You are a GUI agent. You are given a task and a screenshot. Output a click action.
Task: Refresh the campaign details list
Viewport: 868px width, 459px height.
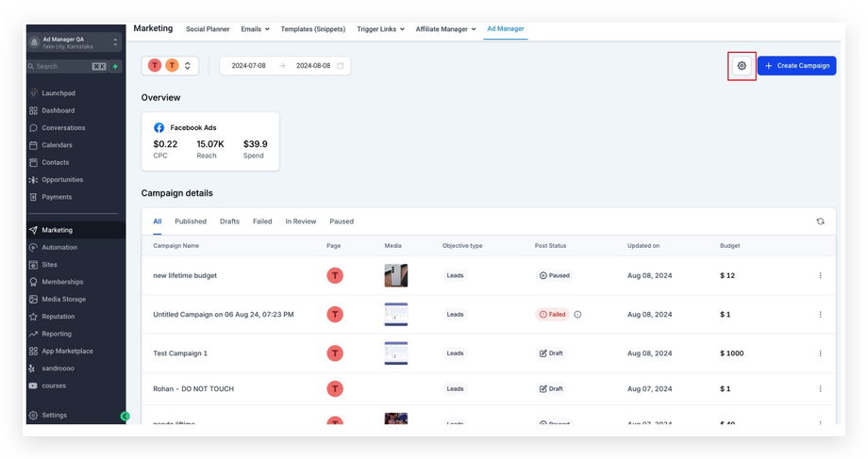821,221
